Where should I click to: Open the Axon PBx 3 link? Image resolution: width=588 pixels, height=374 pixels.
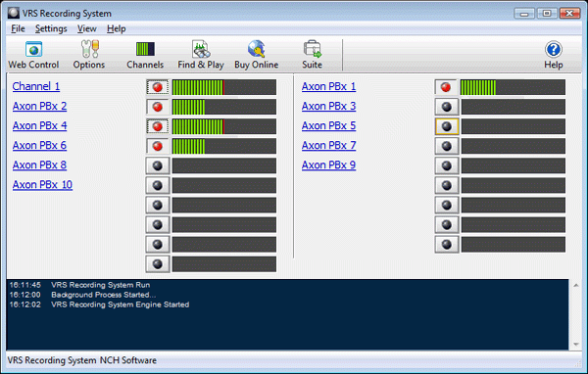[x=329, y=106]
